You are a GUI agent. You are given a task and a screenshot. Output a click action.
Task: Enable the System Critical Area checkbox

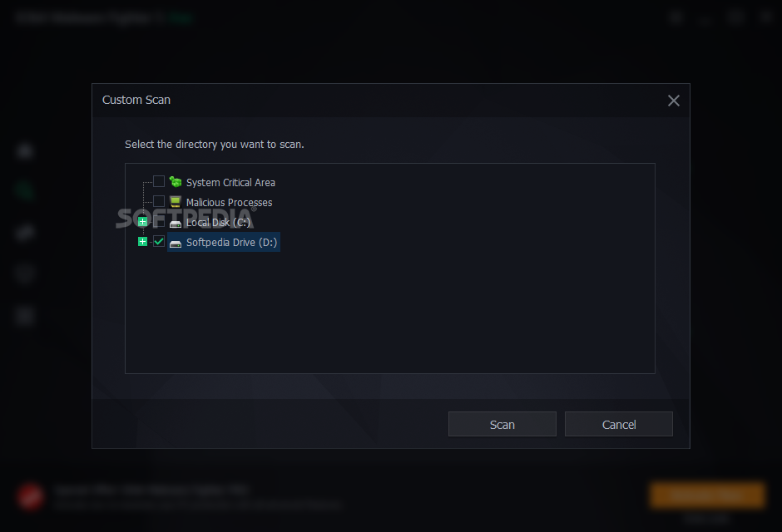pos(159,181)
